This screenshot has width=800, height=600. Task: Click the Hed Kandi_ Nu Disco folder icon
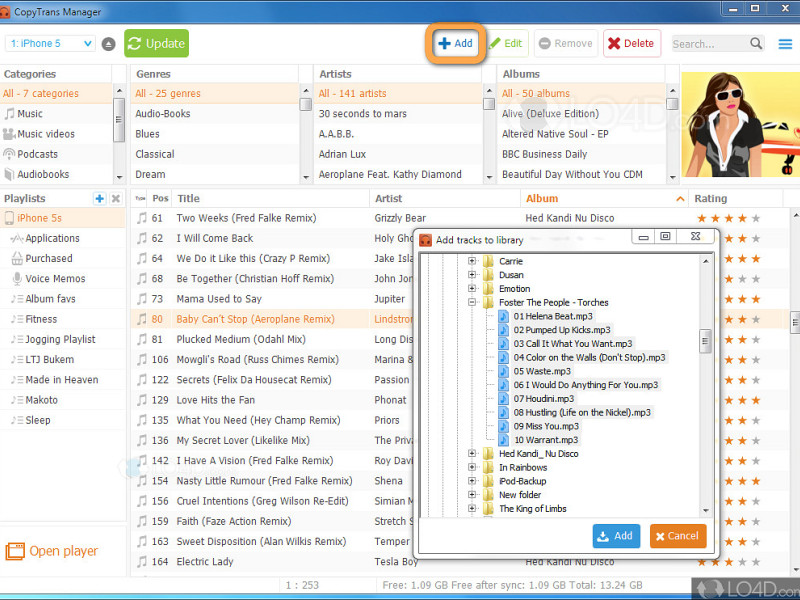point(488,454)
